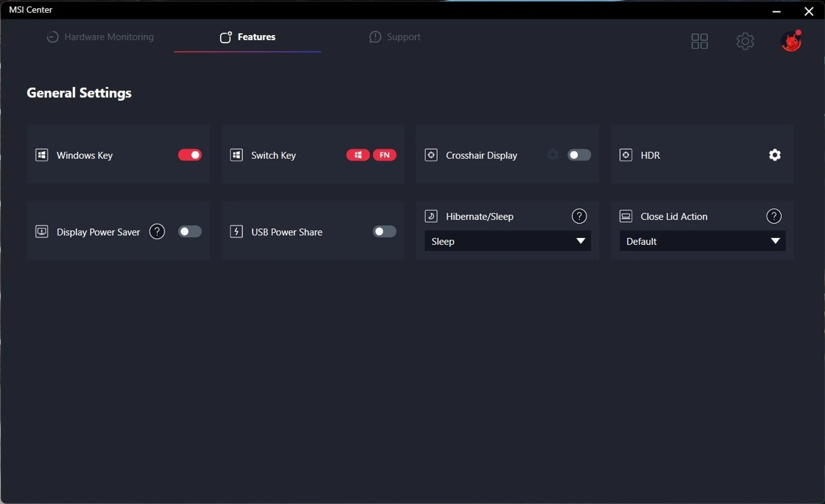825x504 pixels.
Task: Click the HDR label
Action: [650, 155]
